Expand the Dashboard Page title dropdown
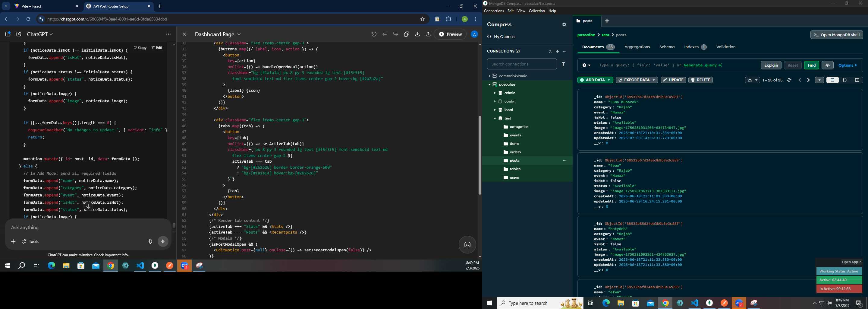Screen dimensions: 868x309 tap(218, 34)
